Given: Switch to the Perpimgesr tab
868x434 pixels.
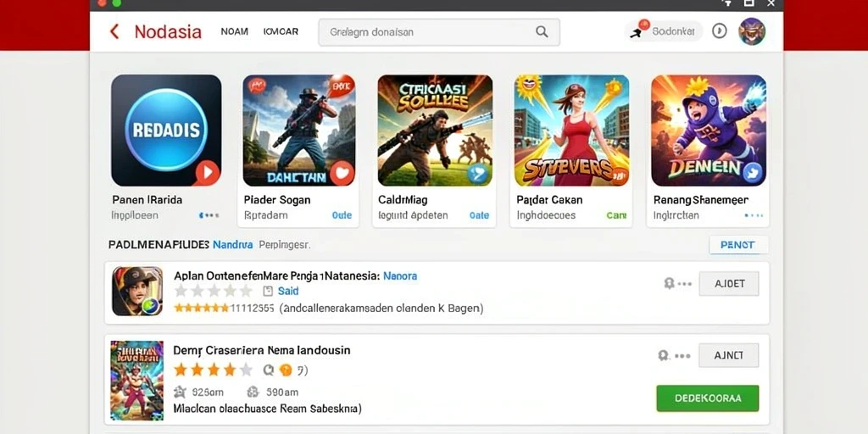Looking at the screenshot, I should pos(285,244).
